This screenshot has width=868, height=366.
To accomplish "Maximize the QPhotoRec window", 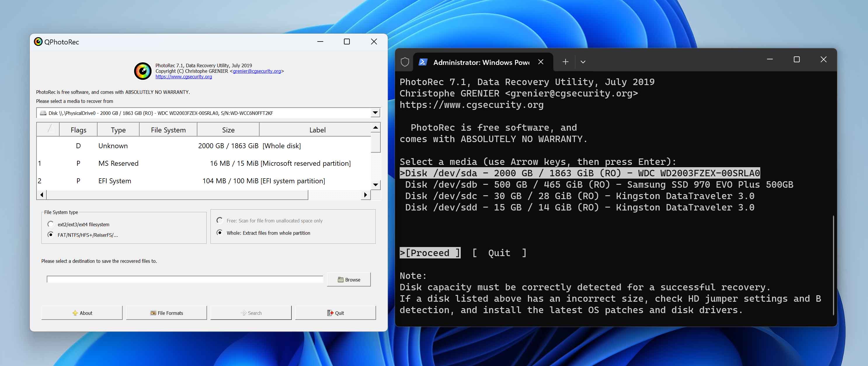I will (347, 42).
